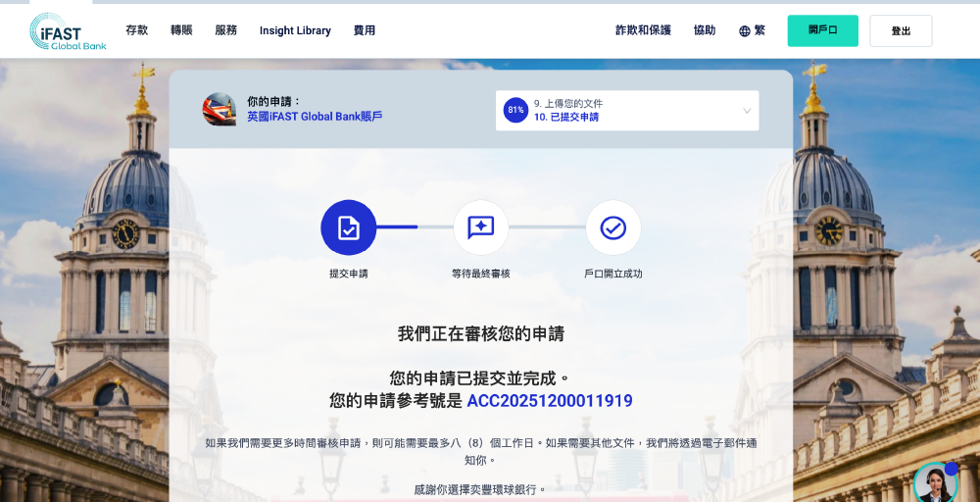Screen dimensions: 980x502
Task: Go to Insight Library
Action: [x=295, y=30]
